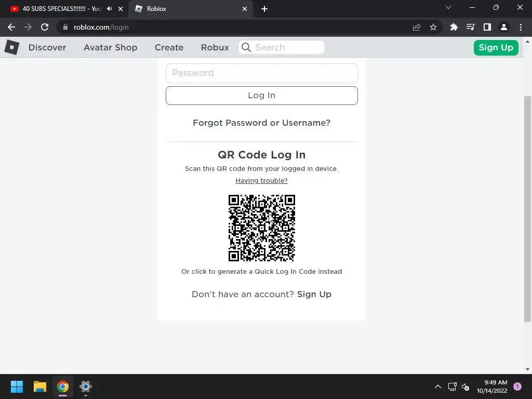The height and width of the screenshot is (399, 532).
Task: Click the Roblox logo icon
Action: click(12, 47)
